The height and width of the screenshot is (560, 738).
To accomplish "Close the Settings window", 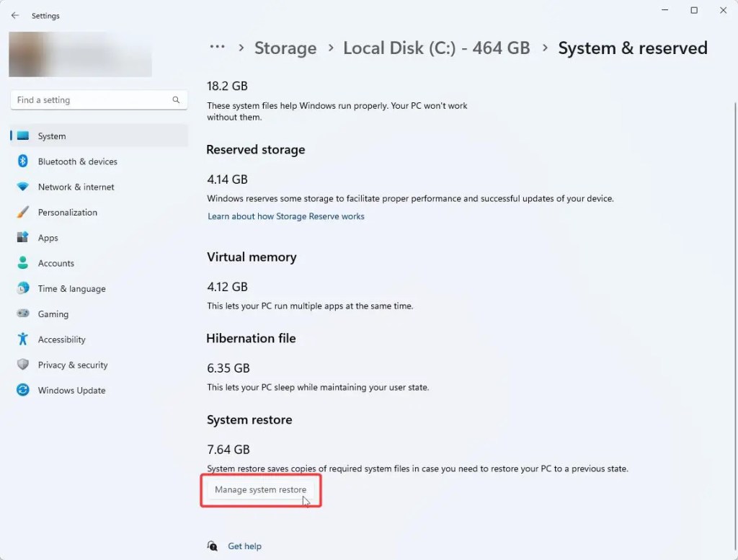I will click(724, 10).
